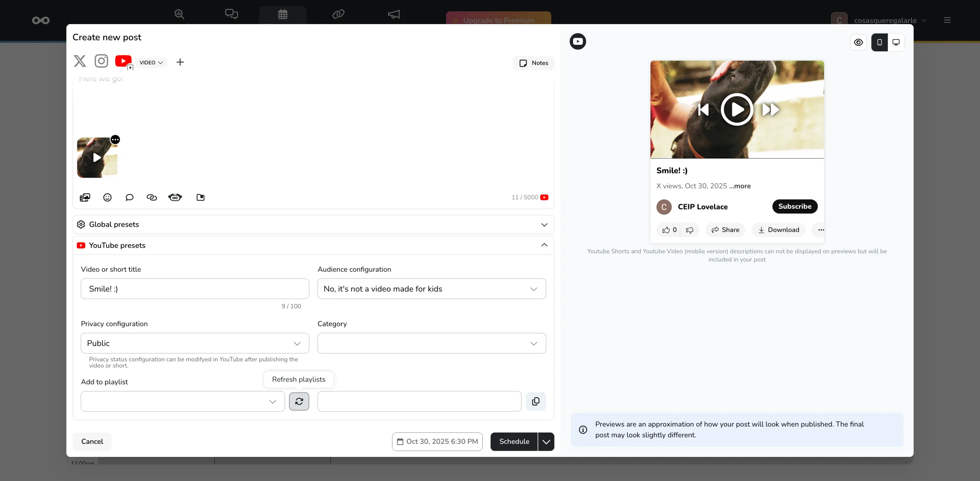The height and width of the screenshot is (481, 980).
Task: Click the Video or short title field
Action: [x=195, y=289]
